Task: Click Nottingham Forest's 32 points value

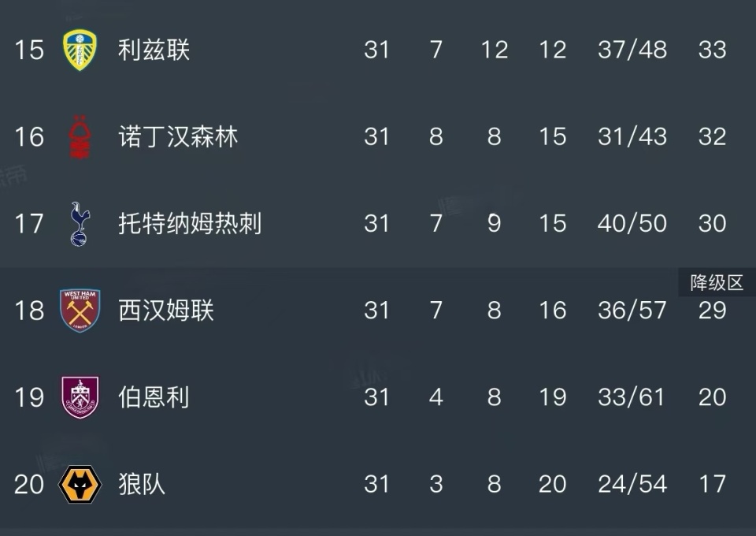Action: [x=712, y=137]
